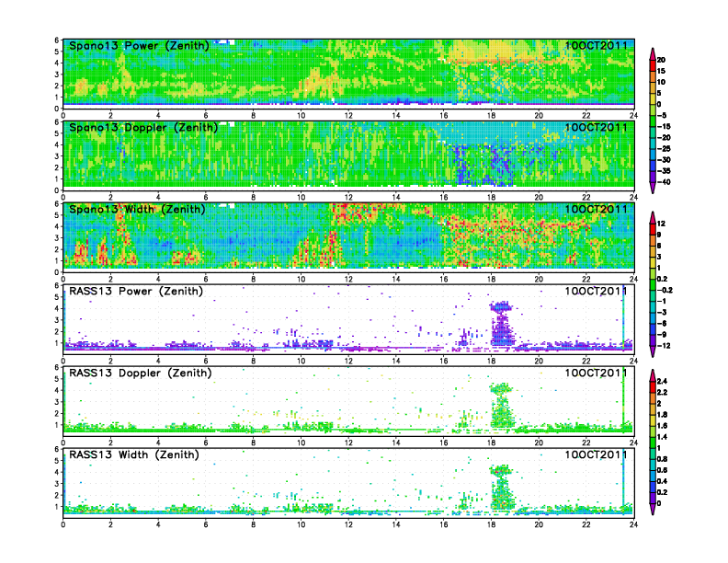Select the red segment of the top colorbar

[x=653, y=65]
